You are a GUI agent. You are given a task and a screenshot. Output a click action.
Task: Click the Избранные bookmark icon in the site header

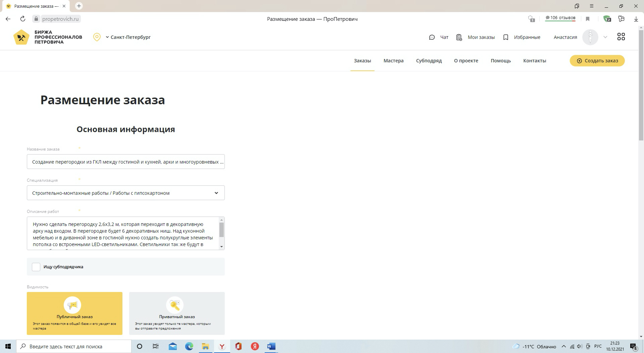506,37
